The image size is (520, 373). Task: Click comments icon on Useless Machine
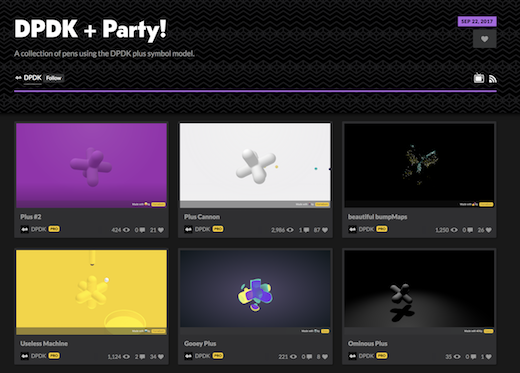click(142, 357)
